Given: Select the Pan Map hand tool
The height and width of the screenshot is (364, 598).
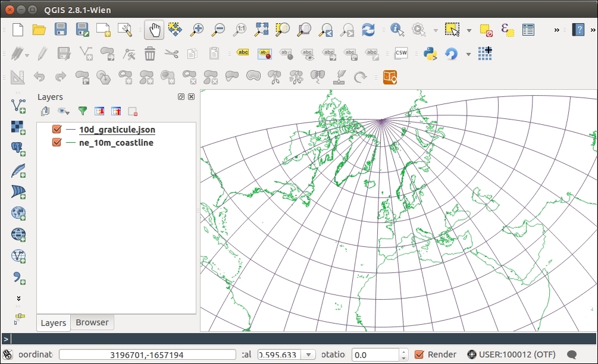Looking at the screenshot, I should click(154, 29).
